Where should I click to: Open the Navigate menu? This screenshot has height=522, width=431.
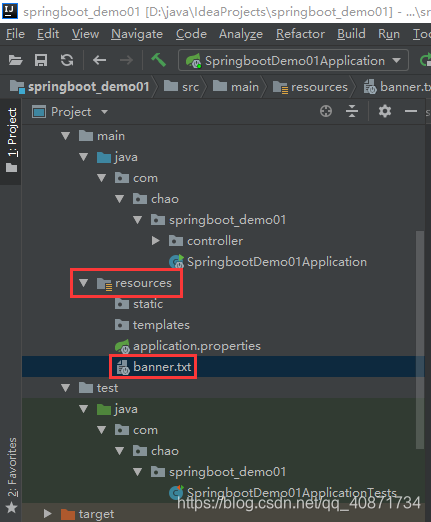point(137,34)
